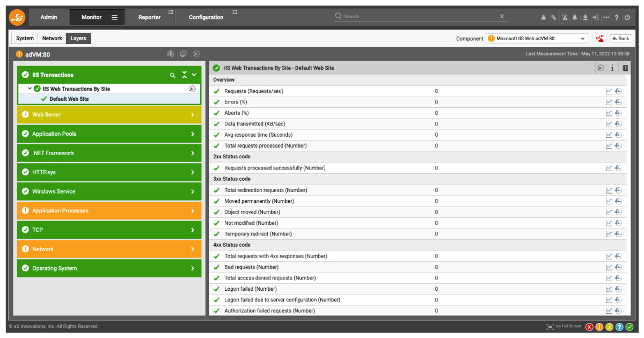The height and width of the screenshot is (338, 644).
Task: Click the orange major status circle in footer
Action: 599,327
